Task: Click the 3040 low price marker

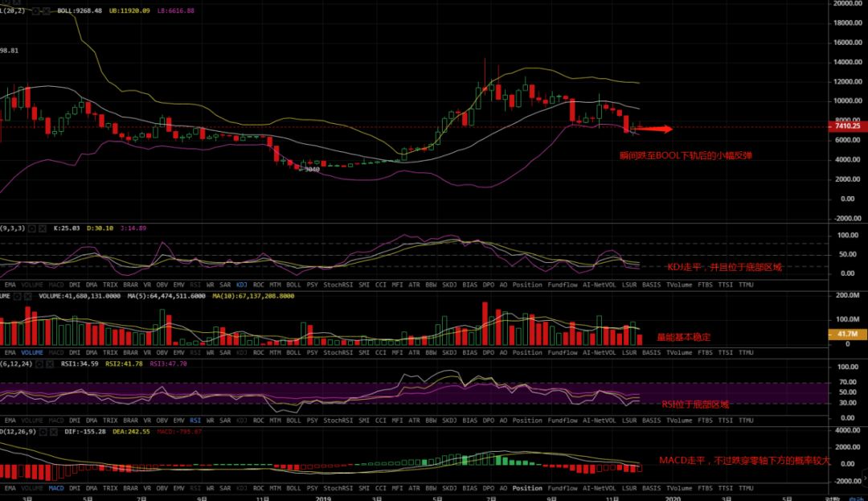Action: [x=309, y=169]
